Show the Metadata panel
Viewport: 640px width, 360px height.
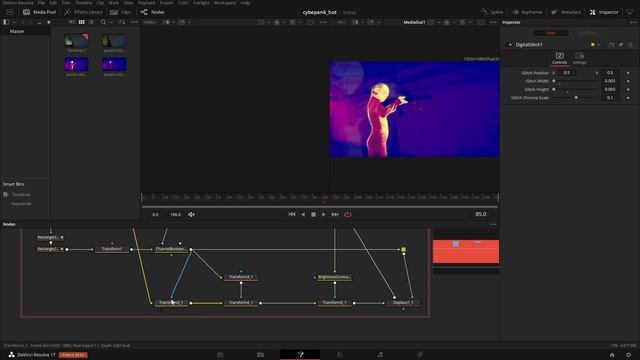point(566,12)
